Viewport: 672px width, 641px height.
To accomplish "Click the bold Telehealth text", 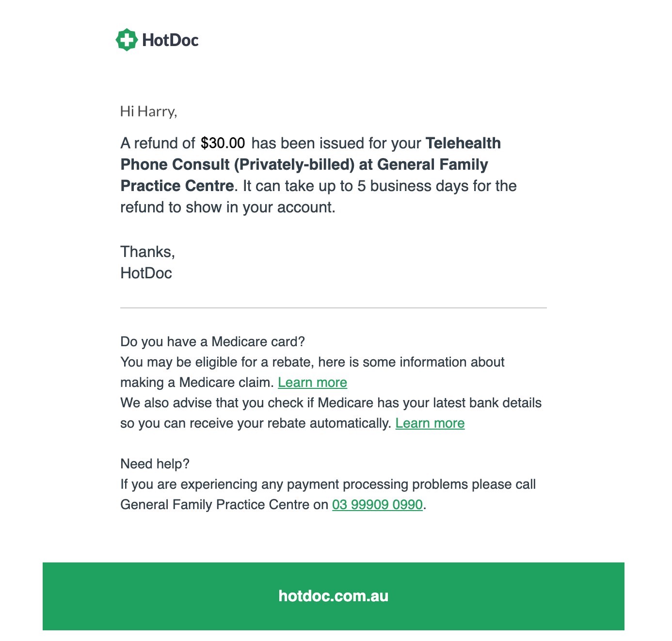I will point(463,143).
